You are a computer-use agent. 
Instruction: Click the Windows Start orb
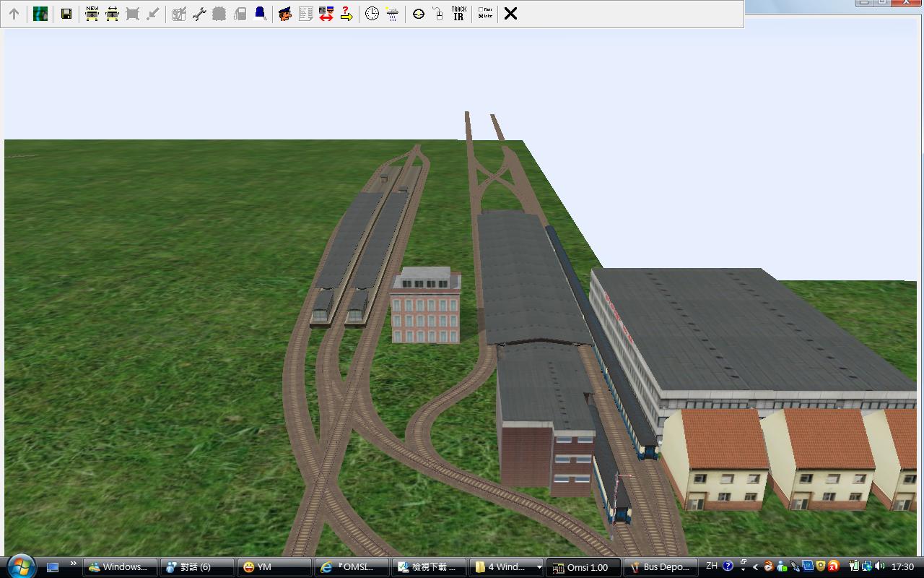tap(20, 566)
